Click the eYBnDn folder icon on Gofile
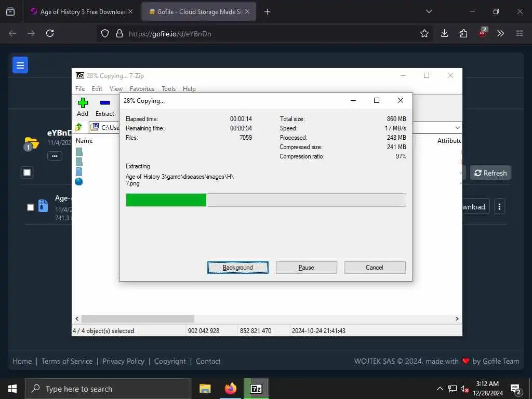 click(x=31, y=144)
